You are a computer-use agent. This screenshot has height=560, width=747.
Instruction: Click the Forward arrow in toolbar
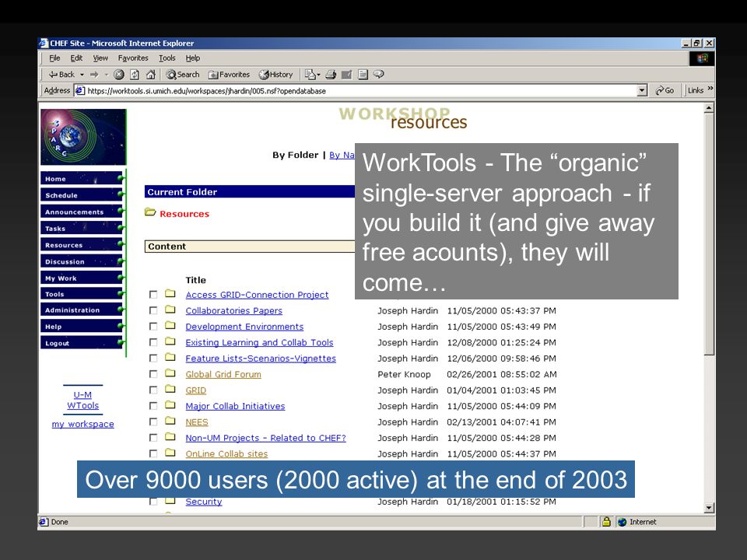(x=94, y=75)
